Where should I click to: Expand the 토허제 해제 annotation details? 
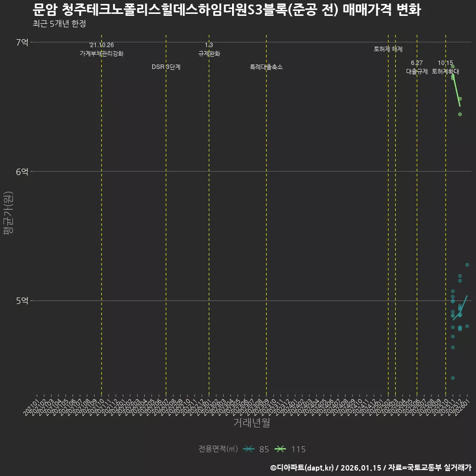pyautogui.click(x=388, y=49)
